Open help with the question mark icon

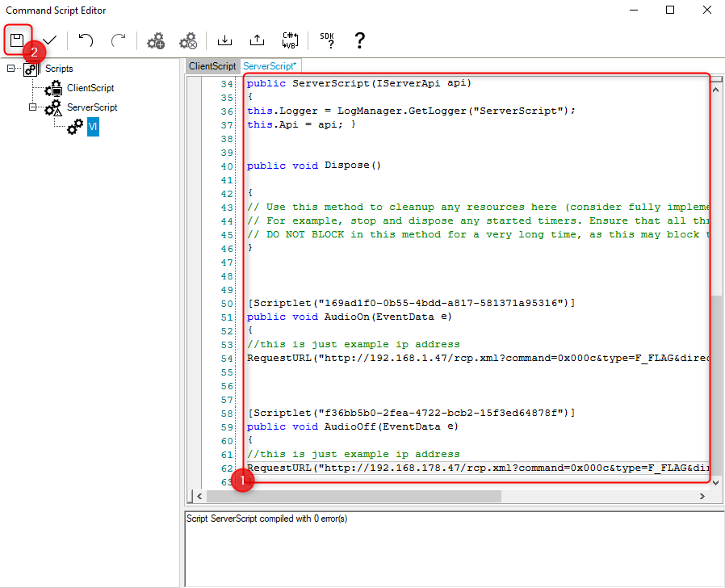tap(360, 40)
